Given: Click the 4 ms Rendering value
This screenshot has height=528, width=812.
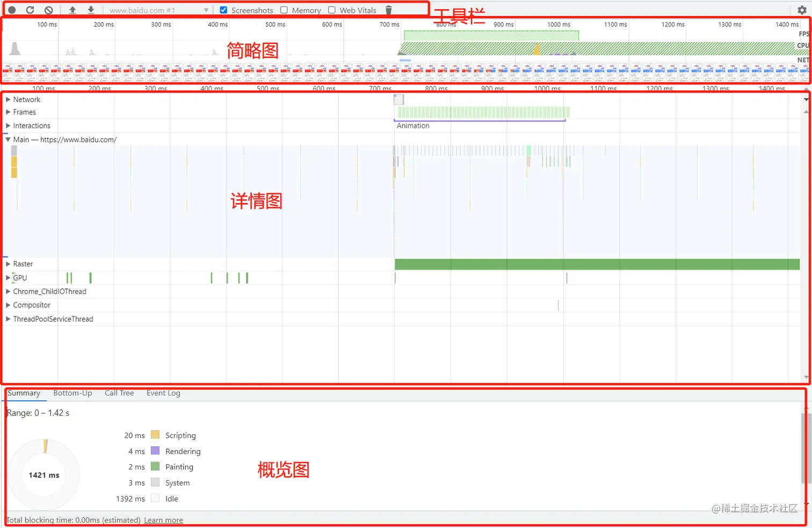Looking at the screenshot, I should click(137, 451).
